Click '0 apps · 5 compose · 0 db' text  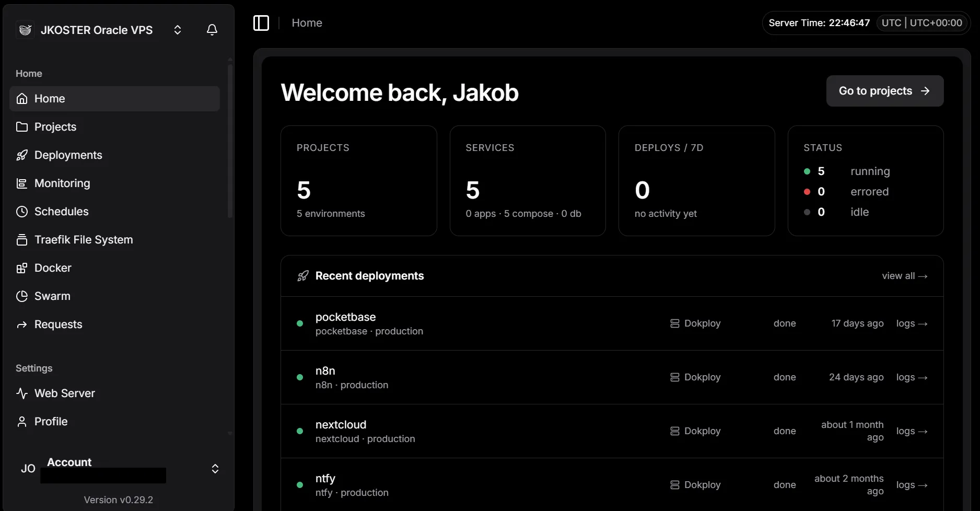523,214
